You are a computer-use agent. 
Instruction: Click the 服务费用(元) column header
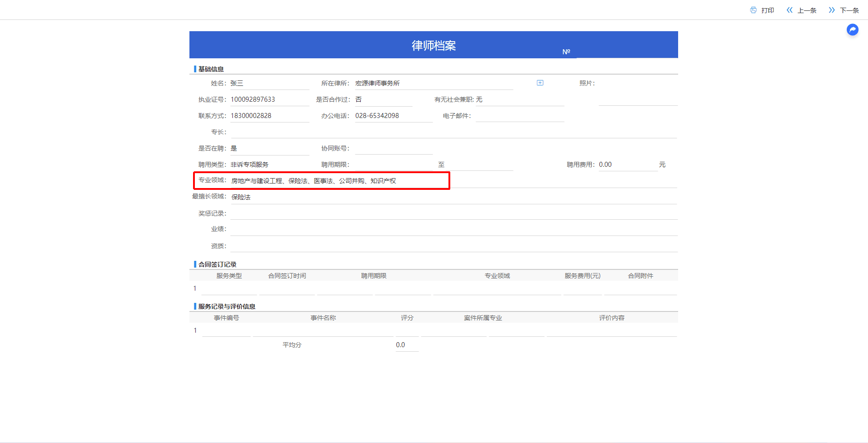[582, 276]
